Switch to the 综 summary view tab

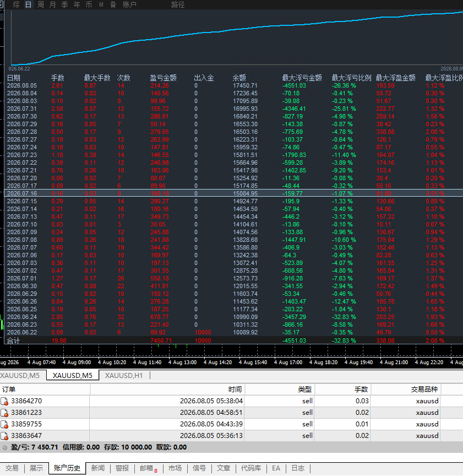(x=17, y=4)
